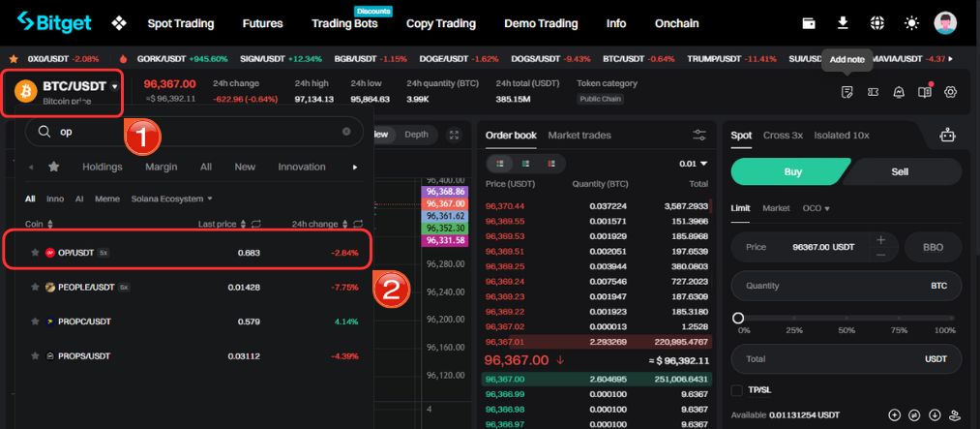Screen dimensions: 980x429
Task: Favorite the PROPC/USDT pair star
Action: tap(35, 322)
